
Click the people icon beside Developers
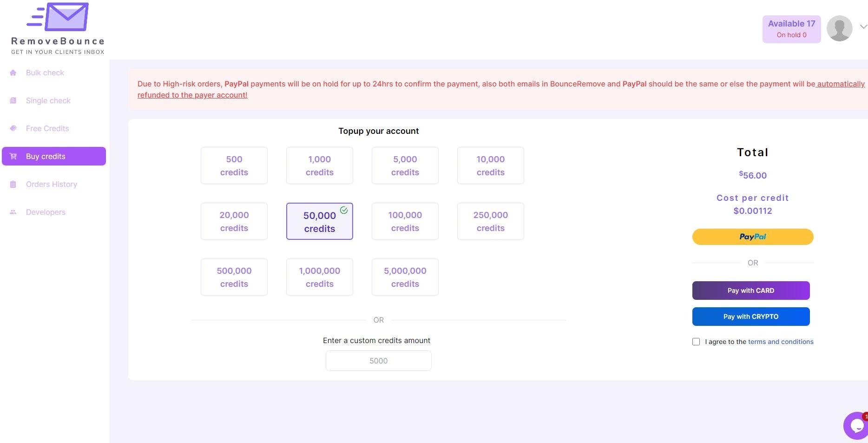click(13, 212)
